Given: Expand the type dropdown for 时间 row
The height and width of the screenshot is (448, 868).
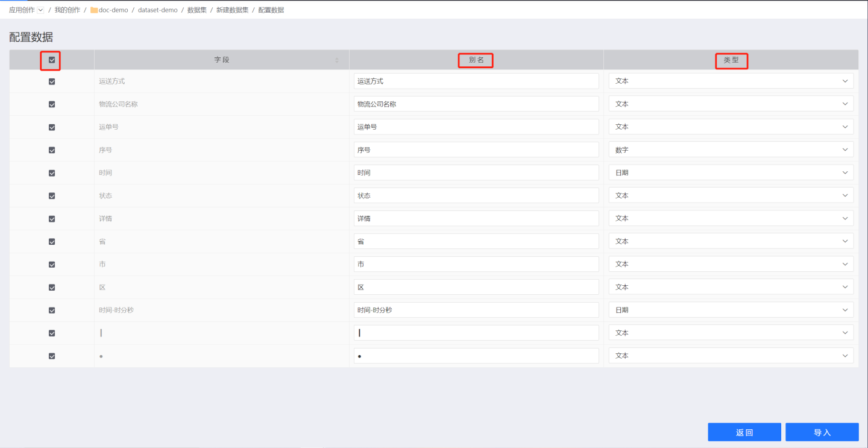Looking at the screenshot, I should pyautogui.click(x=731, y=172).
